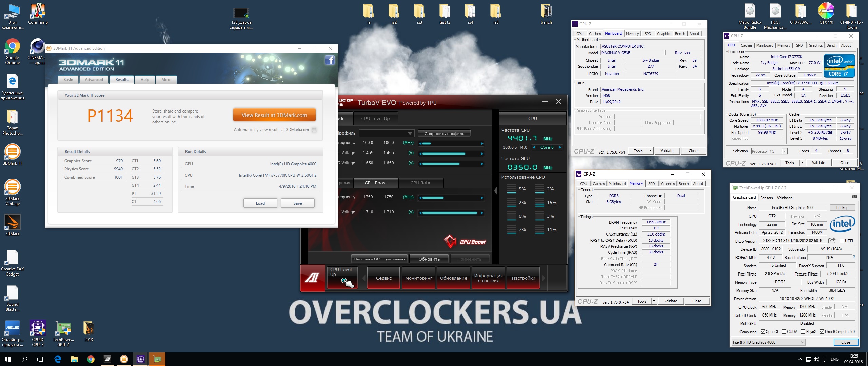
Task: Open Topaz Photoshop desktop shortcut
Action: tap(12, 122)
